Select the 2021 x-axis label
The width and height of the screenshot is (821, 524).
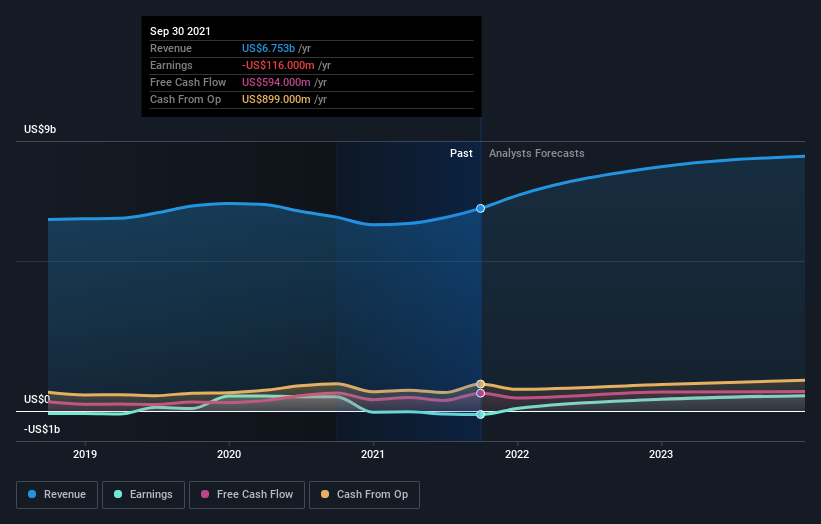(x=373, y=454)
